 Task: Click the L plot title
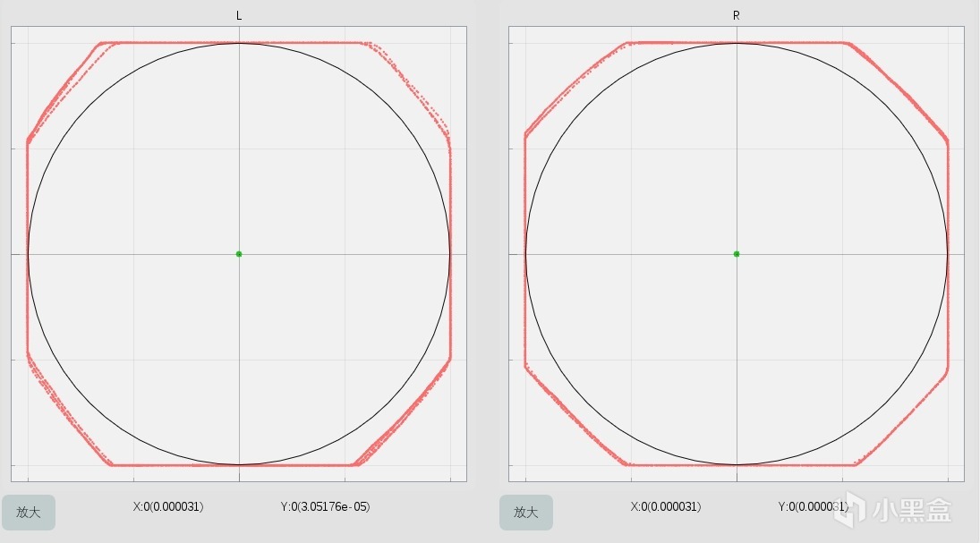point(239,15)
